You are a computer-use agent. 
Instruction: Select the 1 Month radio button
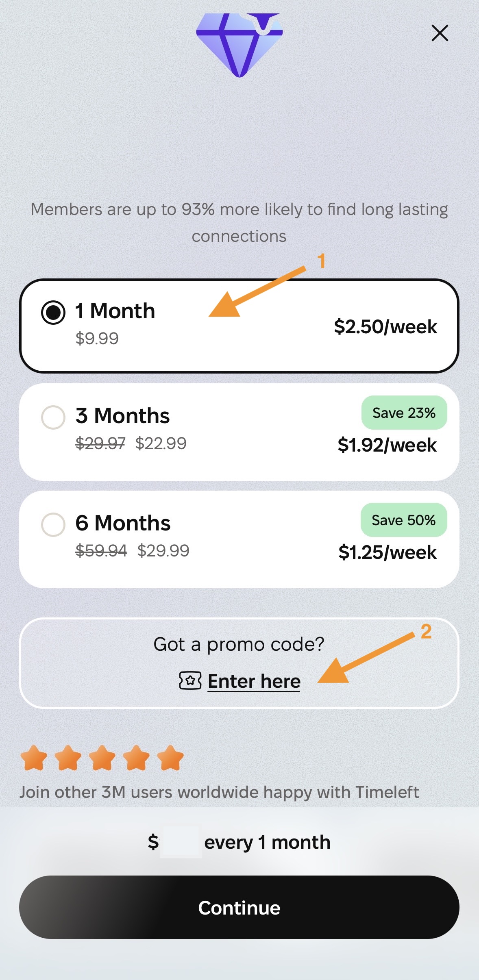pyautogui.click(x=53, y=312)
